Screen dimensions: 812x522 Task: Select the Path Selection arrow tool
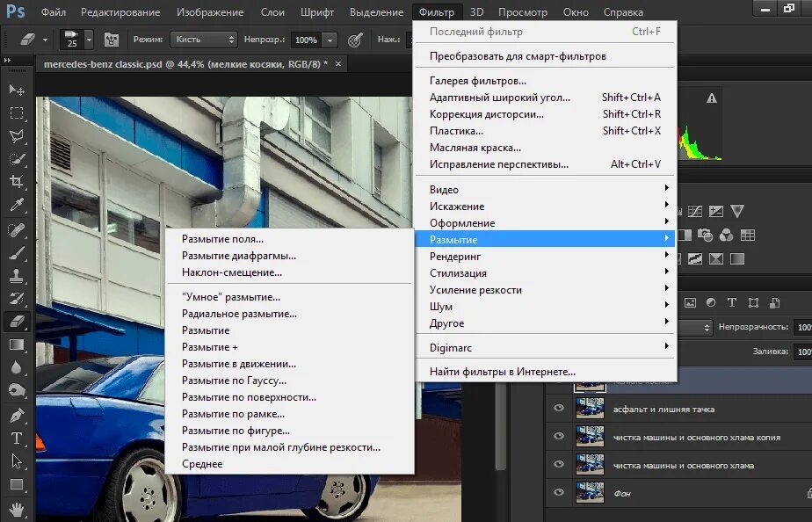17,460
